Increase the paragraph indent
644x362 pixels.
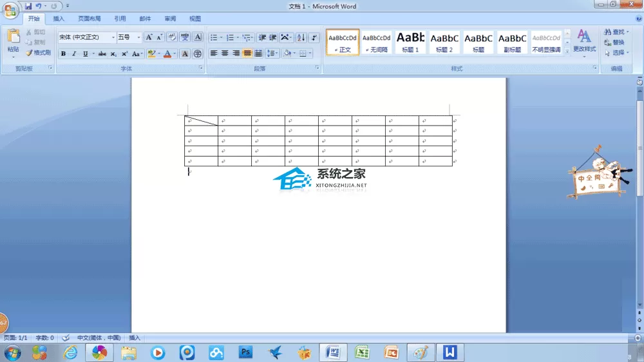272,37
